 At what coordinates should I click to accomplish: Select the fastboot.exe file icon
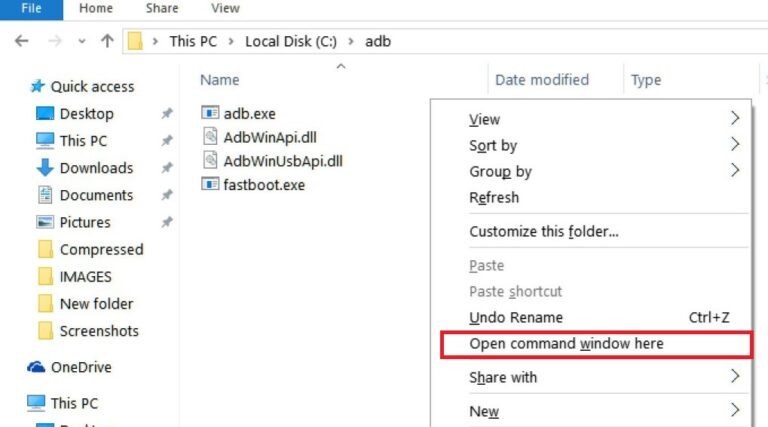[209, 184]
